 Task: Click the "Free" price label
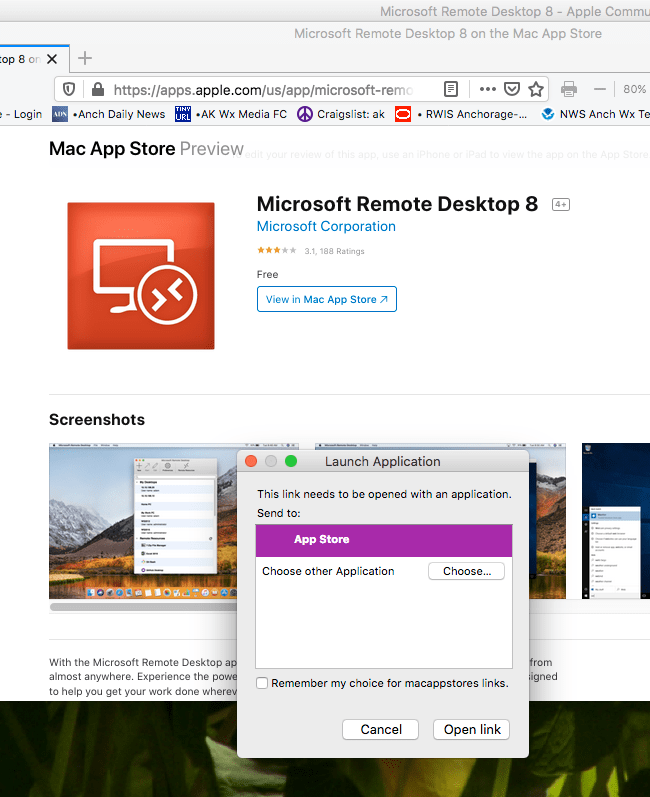267,274
